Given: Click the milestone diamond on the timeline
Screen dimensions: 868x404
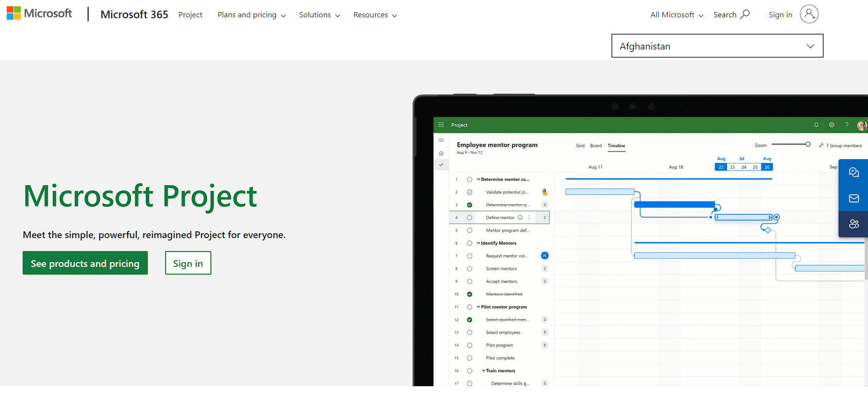Looking at the screenshot, I should [768, 230].
